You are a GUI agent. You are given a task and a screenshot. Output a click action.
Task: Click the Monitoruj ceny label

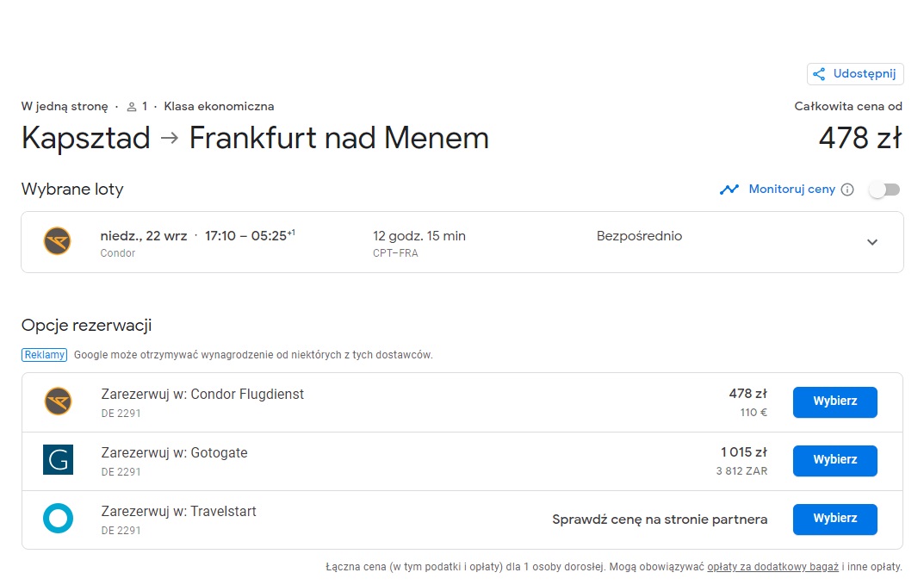[x=792, y=190]
